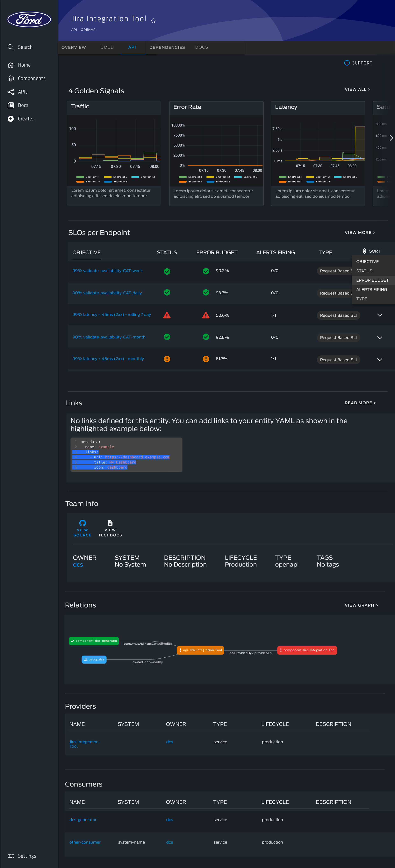Open the Components layers icon

(11, 79)
